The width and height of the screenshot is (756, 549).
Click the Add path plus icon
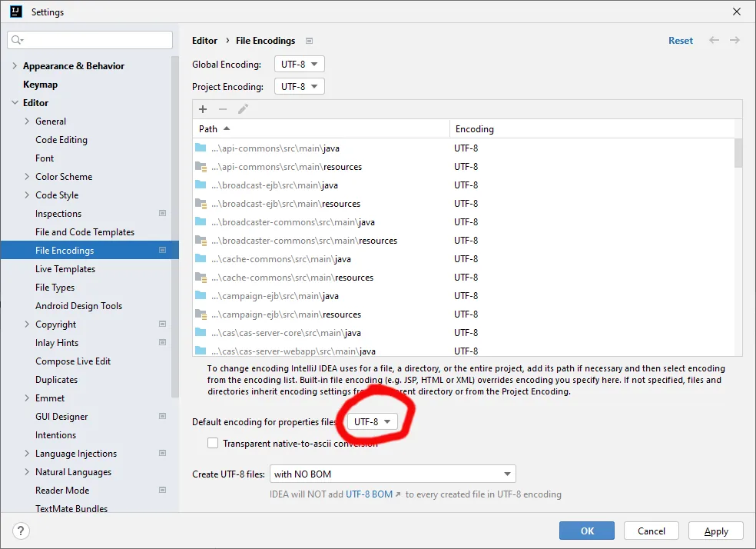pyautogui.click(x=203, y=109)
